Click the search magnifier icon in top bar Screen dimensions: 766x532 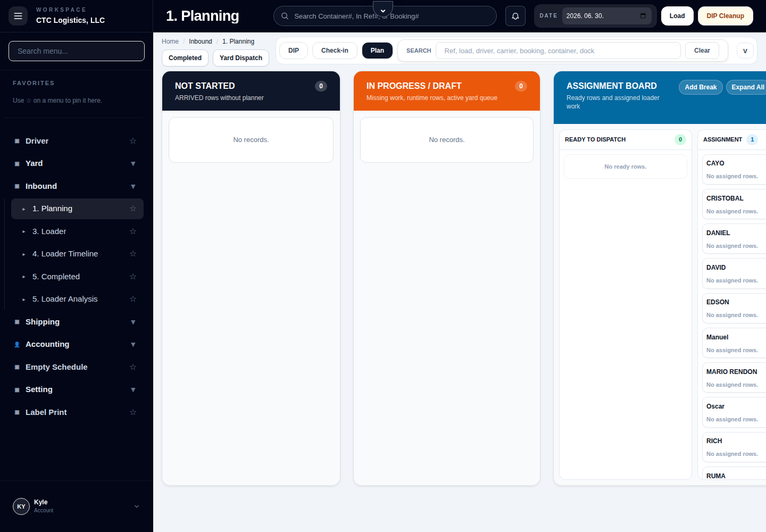285,16
